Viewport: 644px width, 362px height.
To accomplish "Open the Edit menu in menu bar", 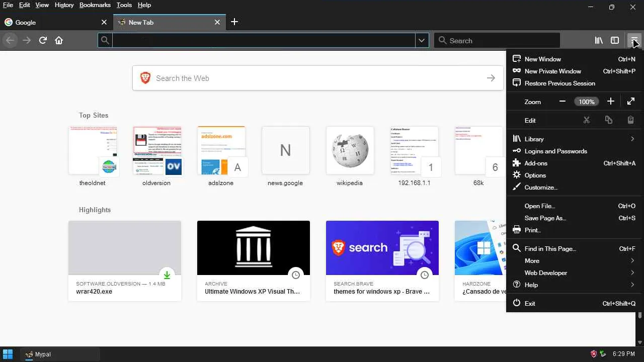I will coord(25,5).
